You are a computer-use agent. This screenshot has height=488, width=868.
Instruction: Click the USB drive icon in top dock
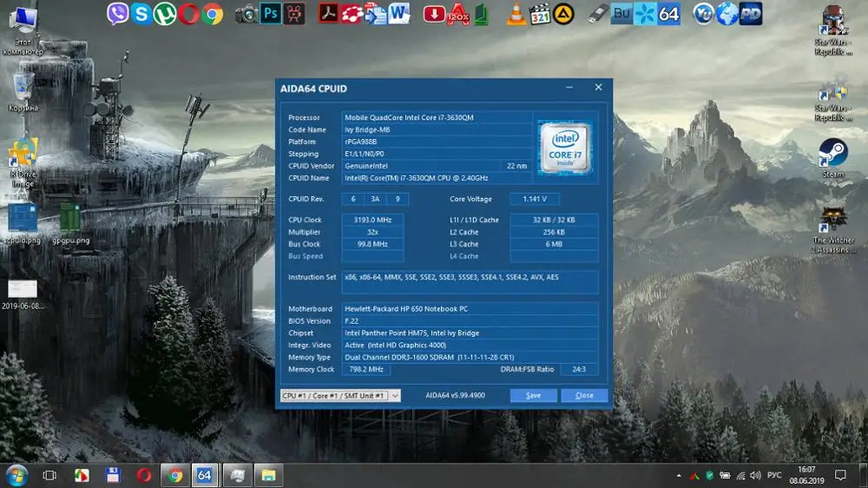coord(598,14)
